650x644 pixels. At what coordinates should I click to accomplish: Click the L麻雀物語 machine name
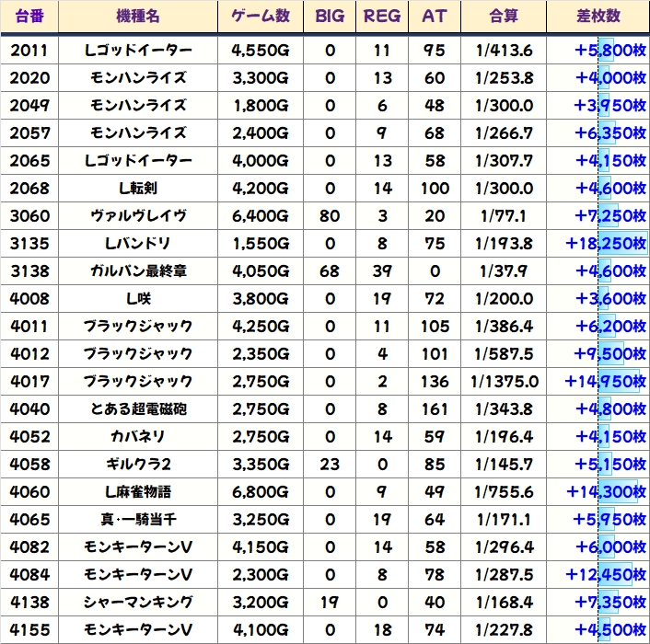(138, 492)
